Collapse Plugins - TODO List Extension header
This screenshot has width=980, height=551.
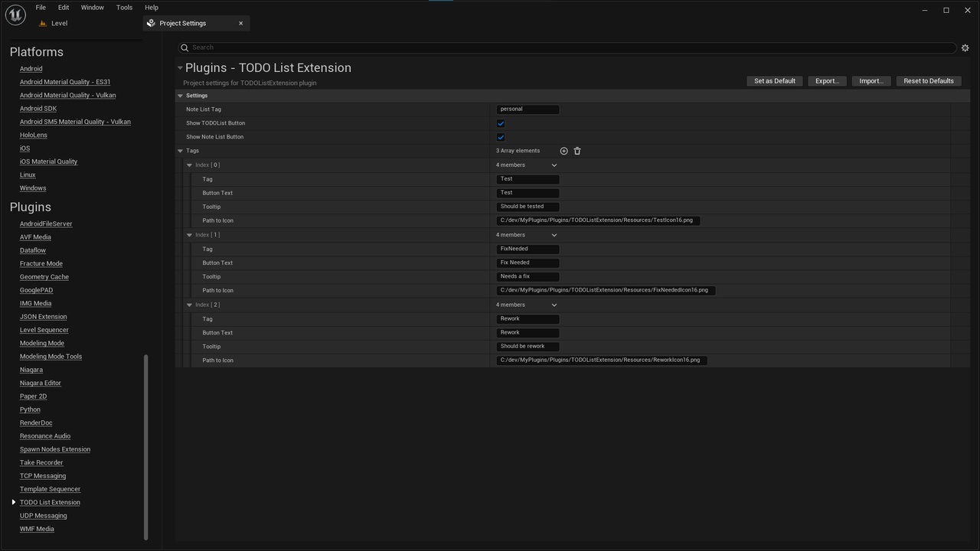click(x=180, y=68)
